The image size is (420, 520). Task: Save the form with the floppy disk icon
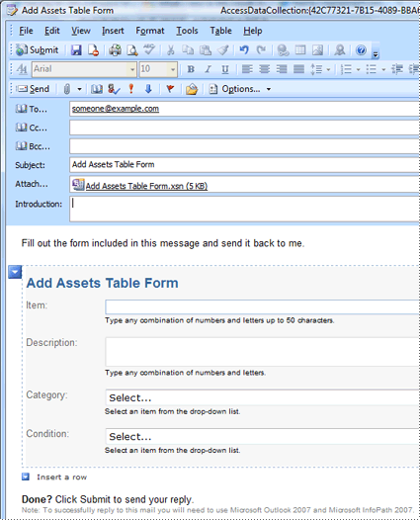[76, 50]
